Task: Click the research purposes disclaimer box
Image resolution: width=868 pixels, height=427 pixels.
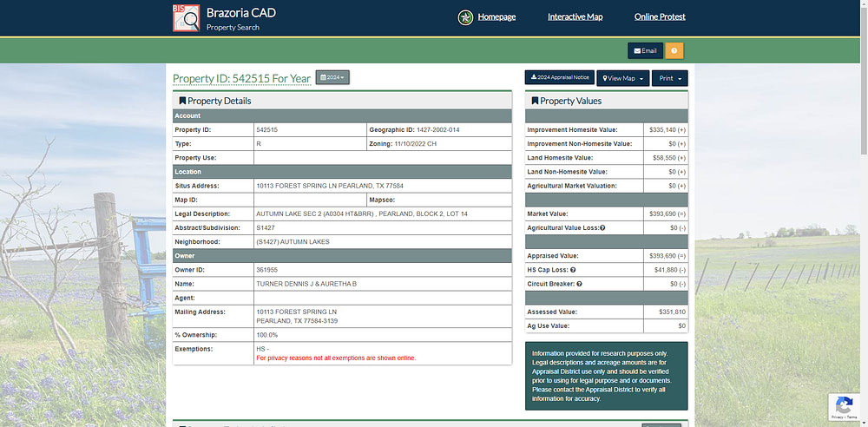Action: (606, 376)
